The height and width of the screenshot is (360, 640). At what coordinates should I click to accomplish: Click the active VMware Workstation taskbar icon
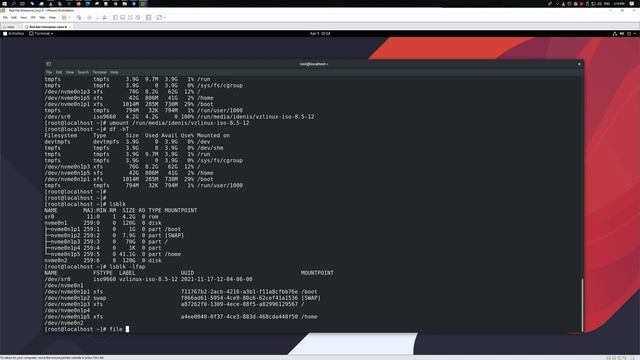pos(143,4)
